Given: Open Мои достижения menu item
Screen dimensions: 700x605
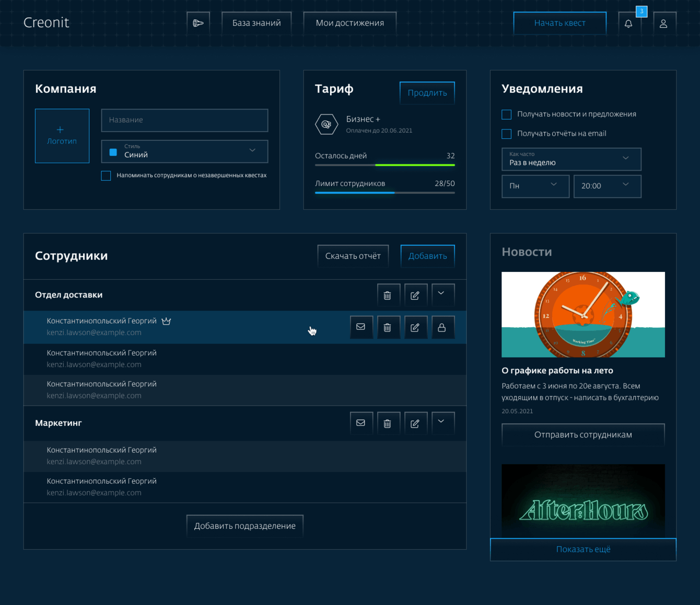Looking at the screenshot, I should (350, 23).
